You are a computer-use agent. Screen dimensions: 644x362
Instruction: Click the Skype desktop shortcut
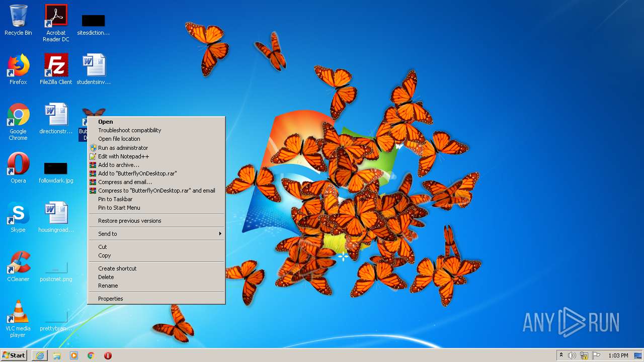(x=18, y=217)
